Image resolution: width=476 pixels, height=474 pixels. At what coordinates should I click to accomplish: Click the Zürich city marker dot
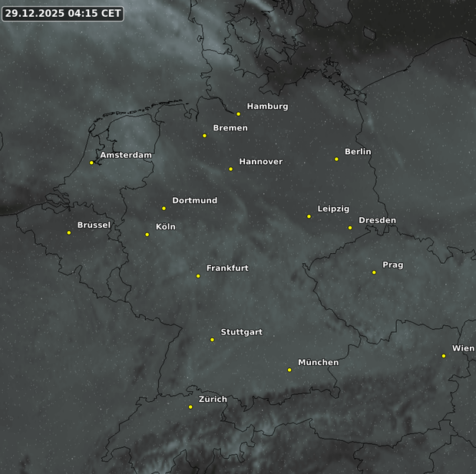coord(190,407)
